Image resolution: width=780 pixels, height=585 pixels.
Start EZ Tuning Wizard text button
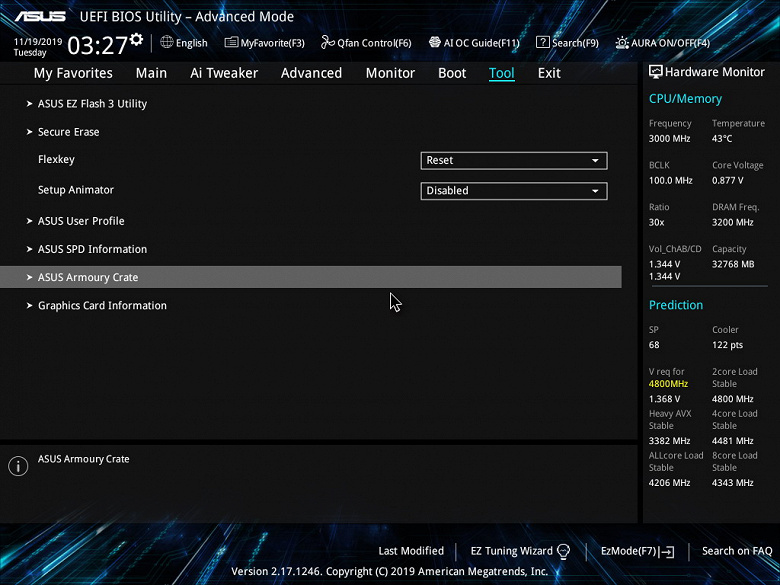tap(511, 551)
